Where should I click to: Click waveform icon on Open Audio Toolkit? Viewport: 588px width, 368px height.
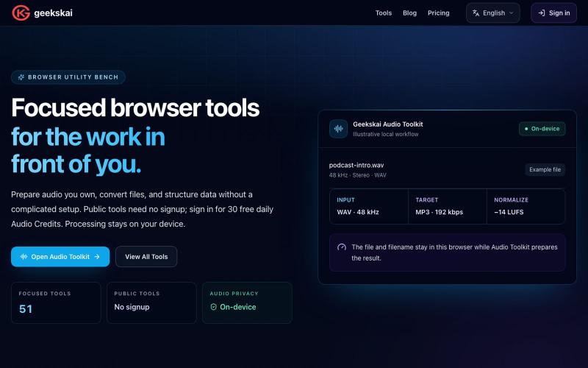pyautogui.click(x=24, y=256)
